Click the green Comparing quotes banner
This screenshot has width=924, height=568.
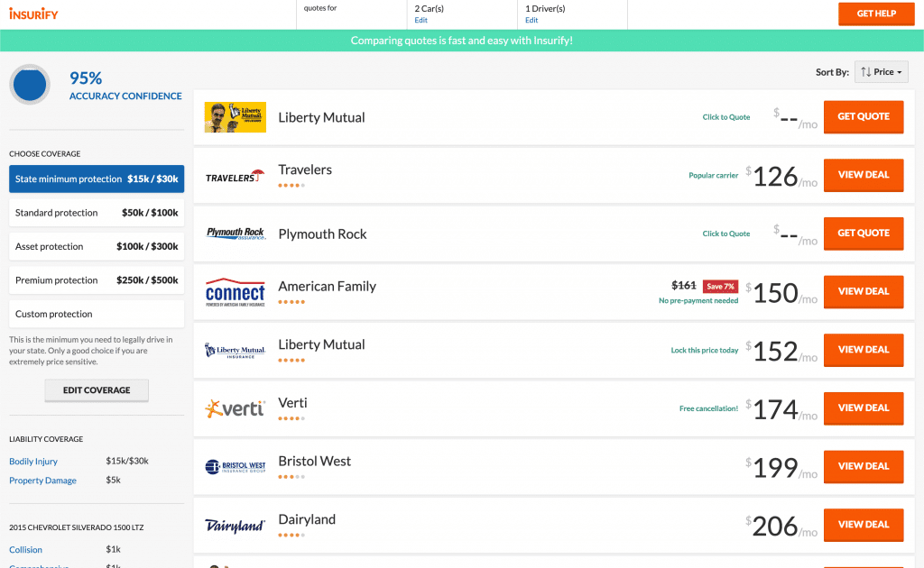pyautogui.click(x=462, y=41)
